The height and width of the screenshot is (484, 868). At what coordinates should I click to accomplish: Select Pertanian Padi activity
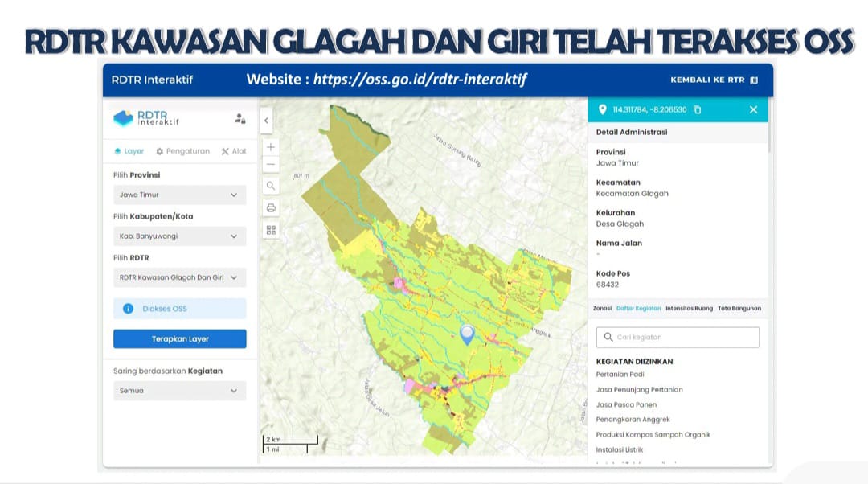[x=620, y=375]
